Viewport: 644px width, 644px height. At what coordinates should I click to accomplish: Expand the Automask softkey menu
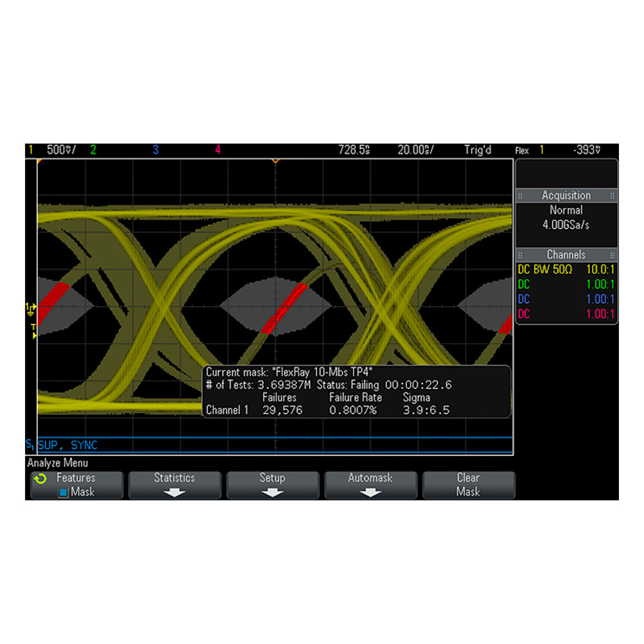[370, 486]
